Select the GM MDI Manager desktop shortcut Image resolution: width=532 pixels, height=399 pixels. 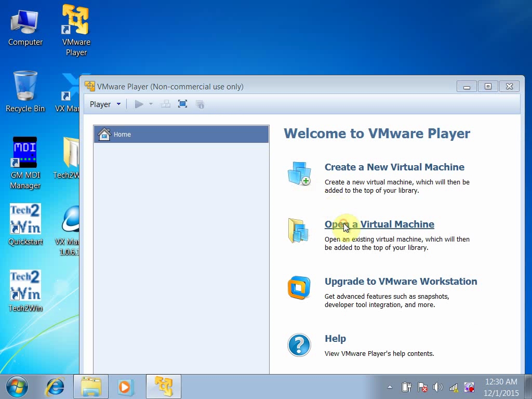(x=25, y=163)
